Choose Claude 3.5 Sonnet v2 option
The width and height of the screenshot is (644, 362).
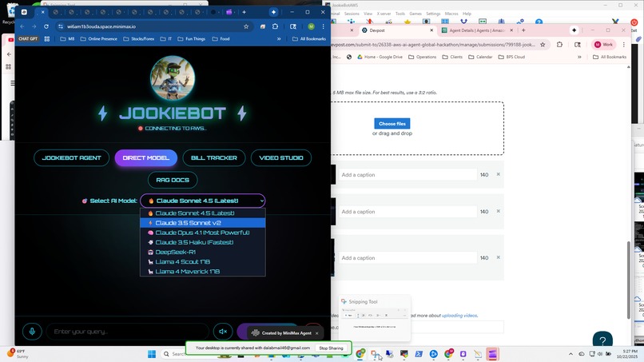pyautogui.click(x=203, y=223)
